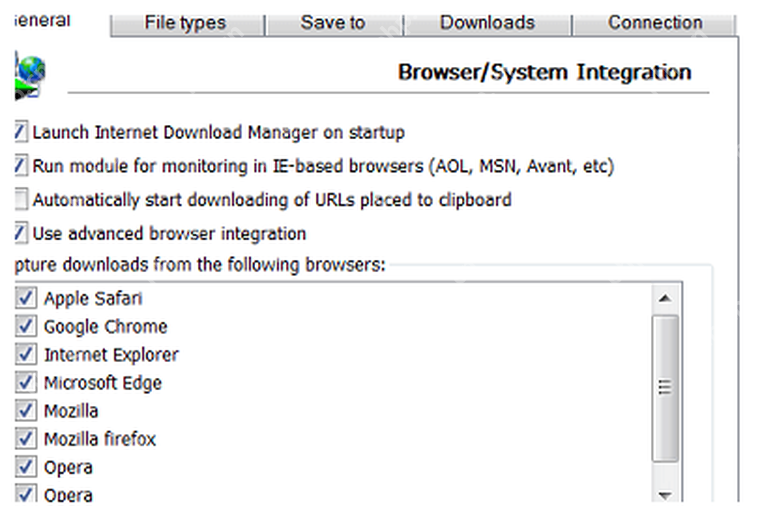Toggle Google Chrome capture checkbox
The image size is (760, 517).
(25, 326)
